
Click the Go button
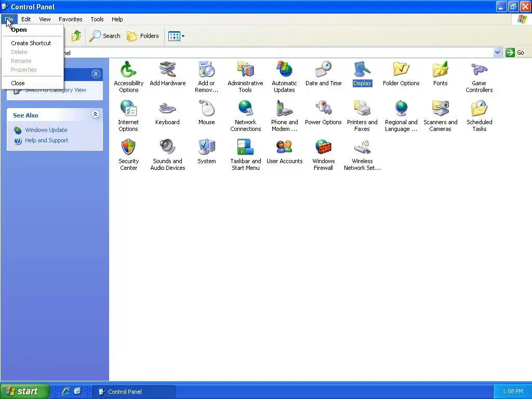click(x=515, y=52)
